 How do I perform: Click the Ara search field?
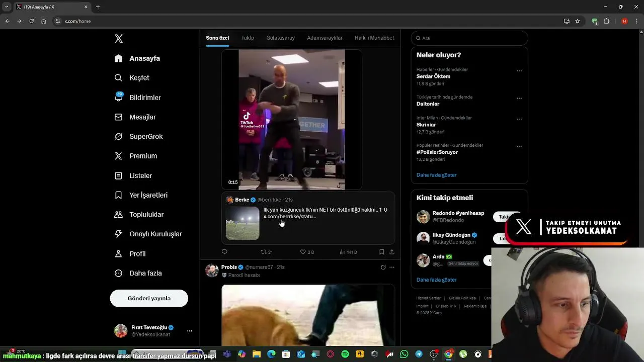coord(469,38)
